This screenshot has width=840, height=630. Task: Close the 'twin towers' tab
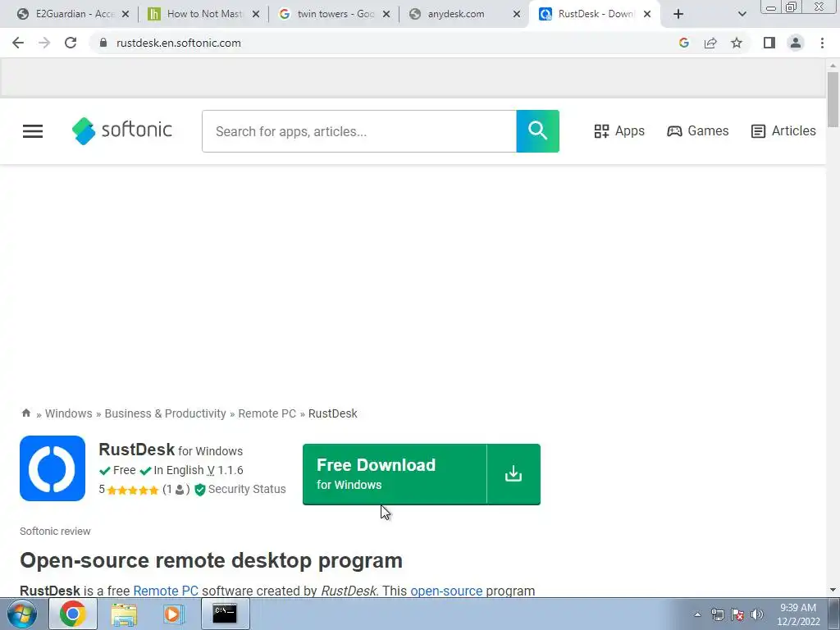pos(386,15)
